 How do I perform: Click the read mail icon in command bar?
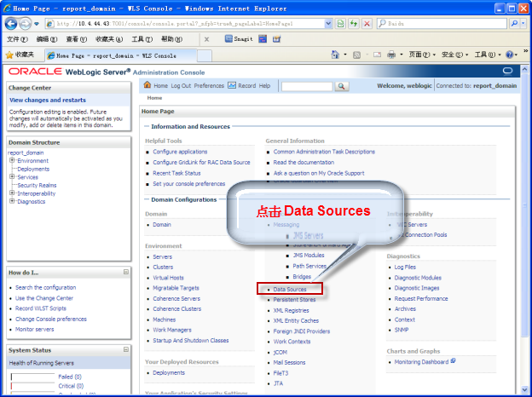(377, 55)
